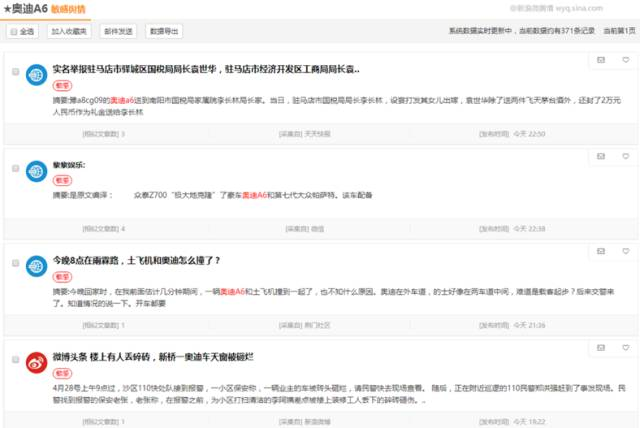Switch to the orange 敏感舆情 tab
The image size is (640, 428).
tap(68, 9)
